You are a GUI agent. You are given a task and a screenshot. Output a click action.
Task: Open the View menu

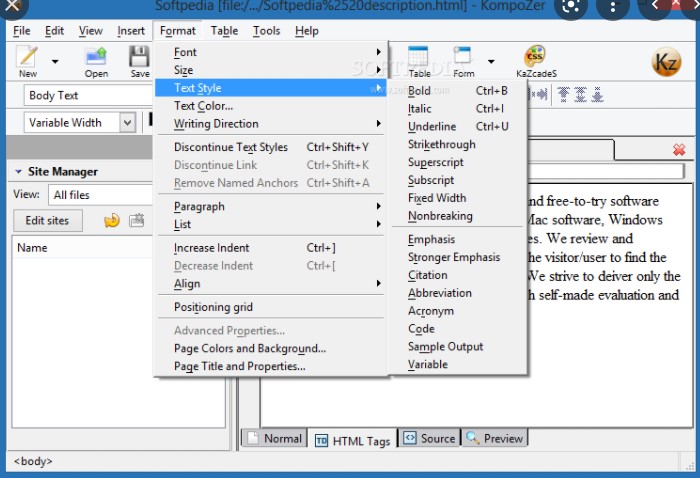91,31
